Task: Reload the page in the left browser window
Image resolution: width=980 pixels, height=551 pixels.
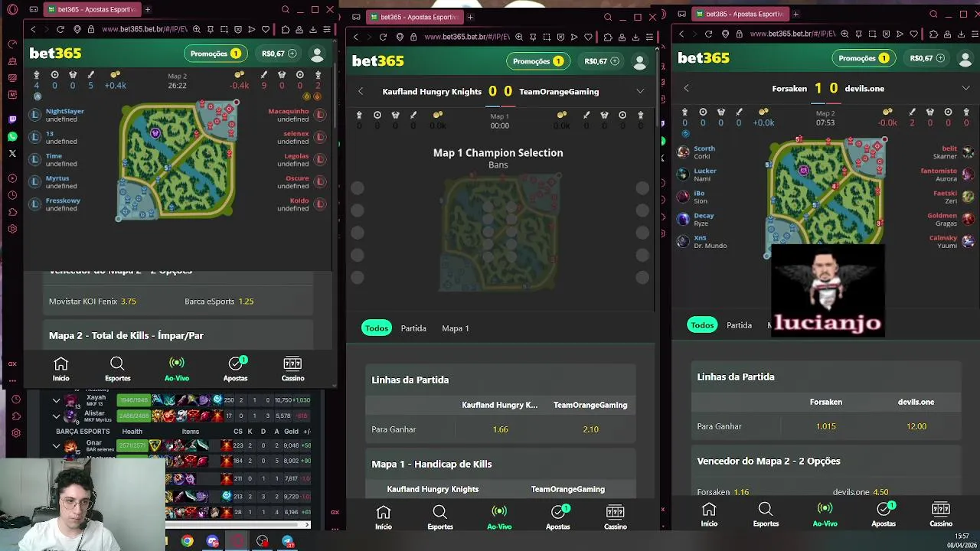Action: click(x=60, y=29)
